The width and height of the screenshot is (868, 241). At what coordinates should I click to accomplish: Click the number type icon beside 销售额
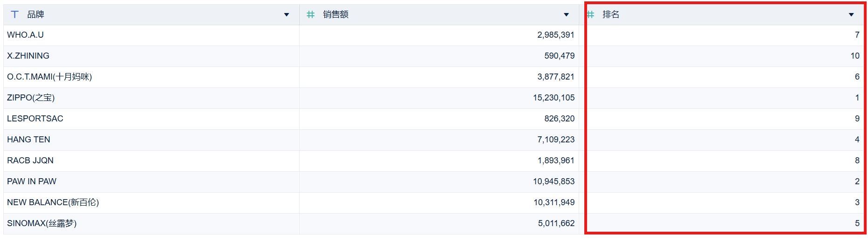[x=310, y=14]
